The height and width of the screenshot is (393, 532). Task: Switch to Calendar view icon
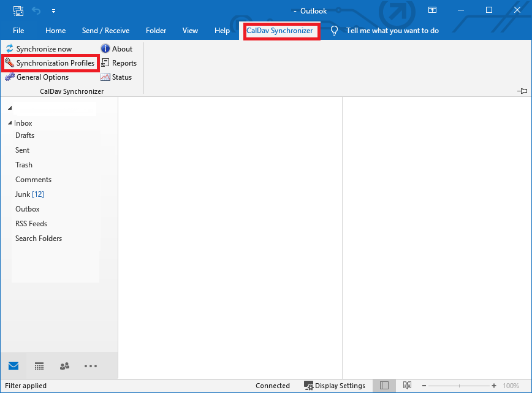click(39, 366)
